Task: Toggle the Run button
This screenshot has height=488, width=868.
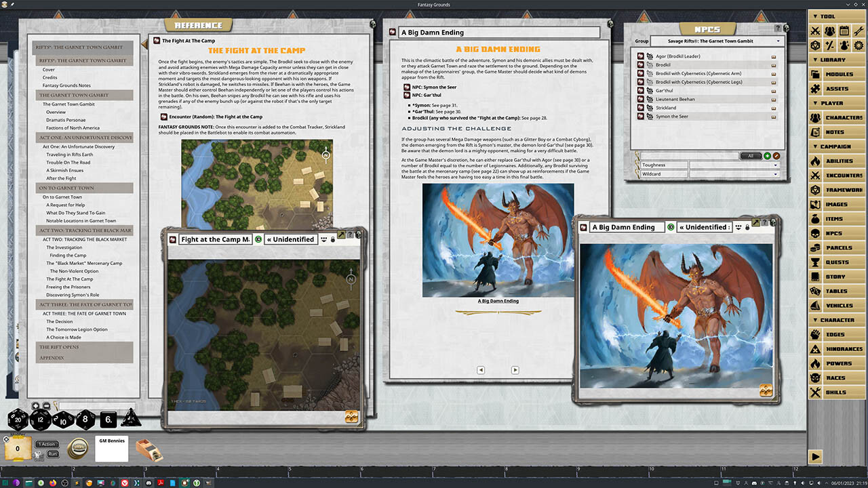Action: coord(52,454)
